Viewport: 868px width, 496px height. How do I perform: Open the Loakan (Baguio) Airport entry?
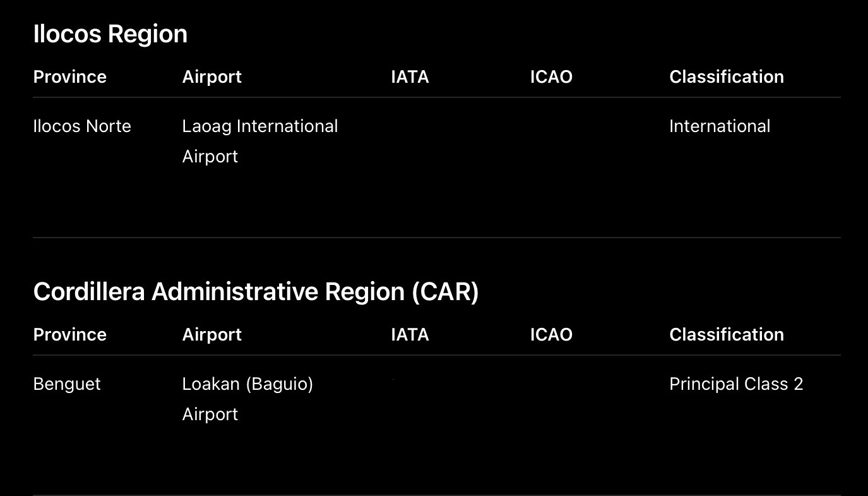click(x=247, y=399)
